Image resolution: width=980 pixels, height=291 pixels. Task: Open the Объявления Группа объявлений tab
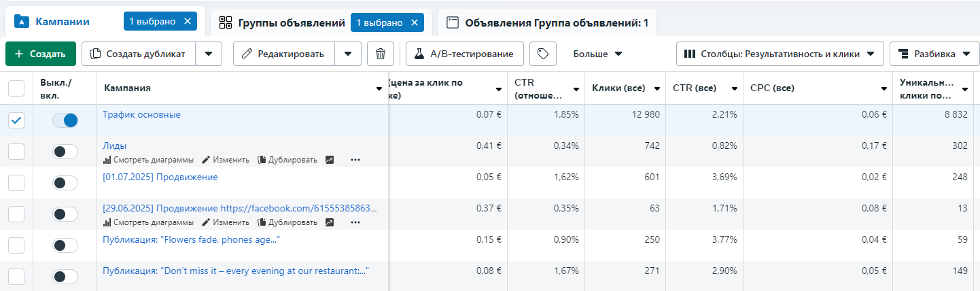pos(547,23)
